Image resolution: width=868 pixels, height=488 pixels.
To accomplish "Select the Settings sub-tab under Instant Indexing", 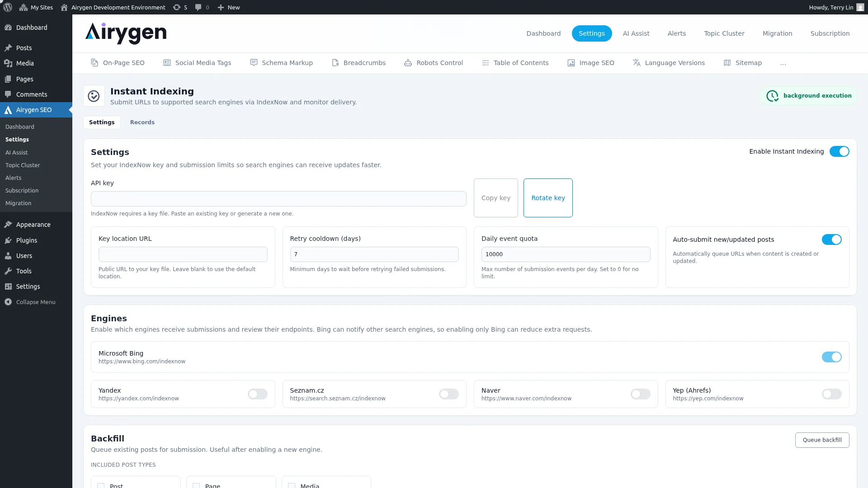I will pyautogui.click(x=102, y=122).
